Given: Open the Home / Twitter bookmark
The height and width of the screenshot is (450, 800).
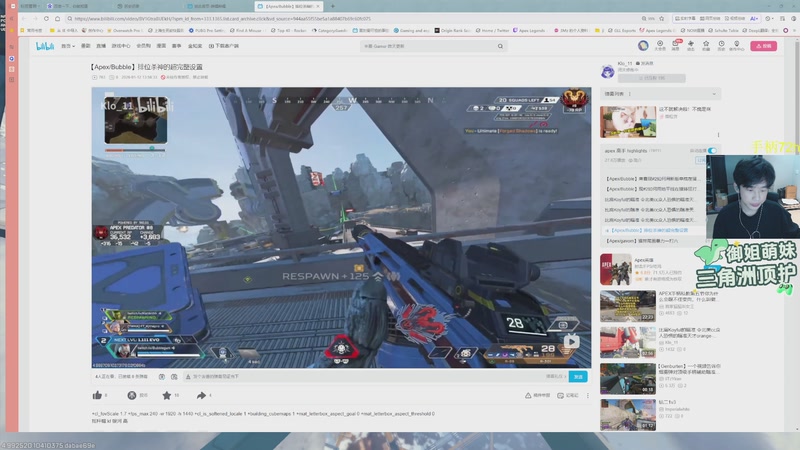Looking at the screenshot, I should tap(492, 31).
